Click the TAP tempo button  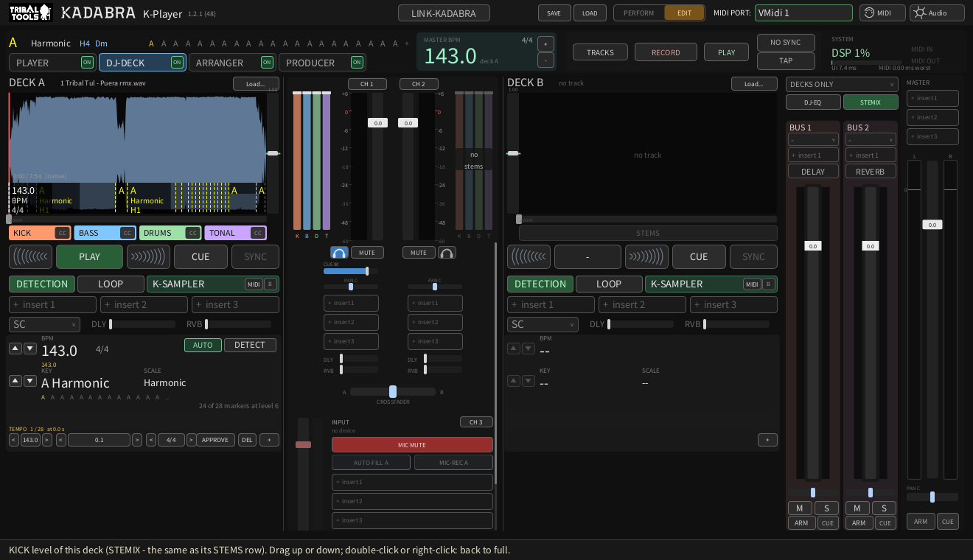[786, 61]
